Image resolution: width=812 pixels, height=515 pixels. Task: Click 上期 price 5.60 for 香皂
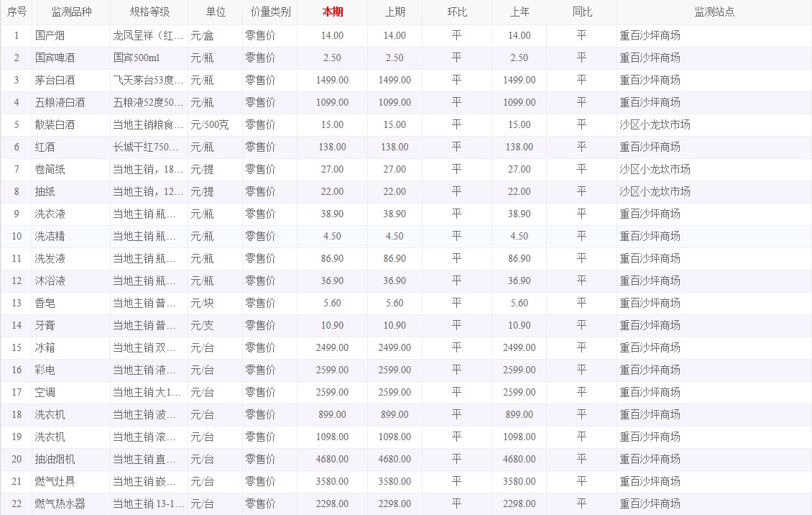(x=395, y=303)
